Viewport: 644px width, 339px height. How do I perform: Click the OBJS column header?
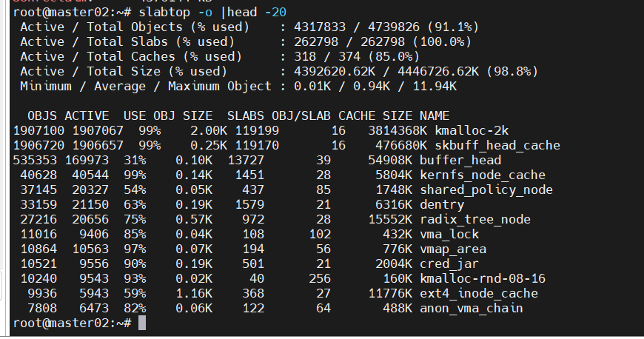pos(42,116)
